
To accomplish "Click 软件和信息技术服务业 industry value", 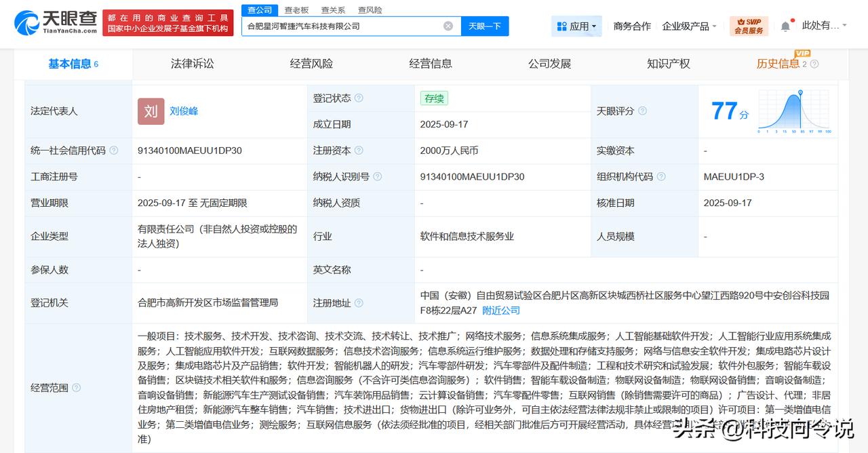I will 467,236.
